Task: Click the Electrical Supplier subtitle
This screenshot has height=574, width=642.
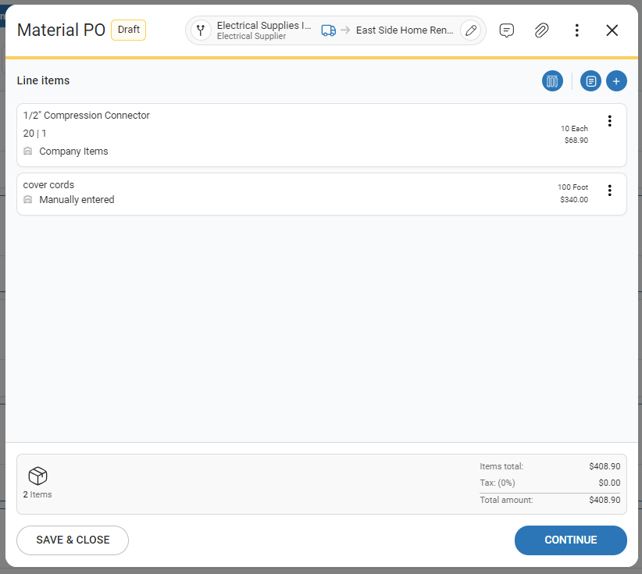Action: click(x=251, y=36)
